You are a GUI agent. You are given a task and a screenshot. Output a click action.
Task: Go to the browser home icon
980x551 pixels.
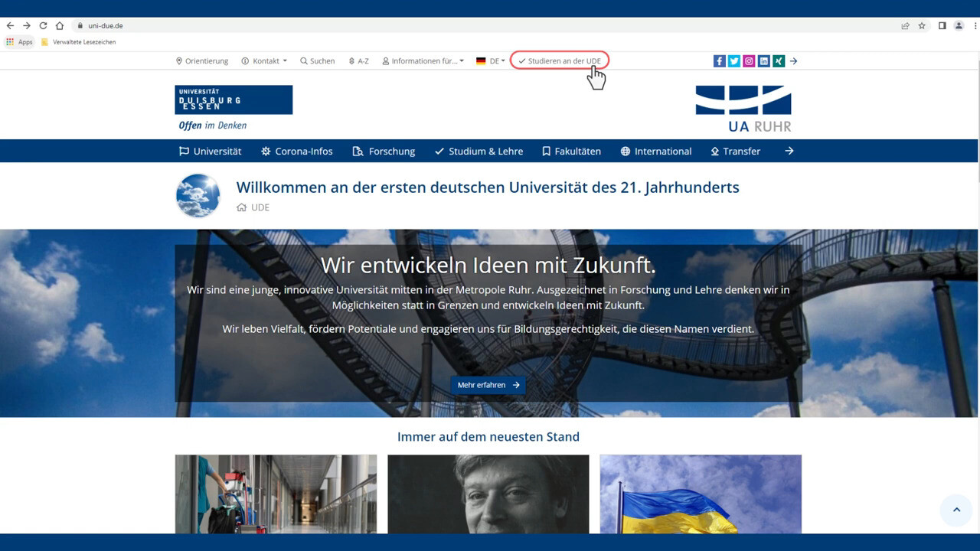click(x=60, y=25)
